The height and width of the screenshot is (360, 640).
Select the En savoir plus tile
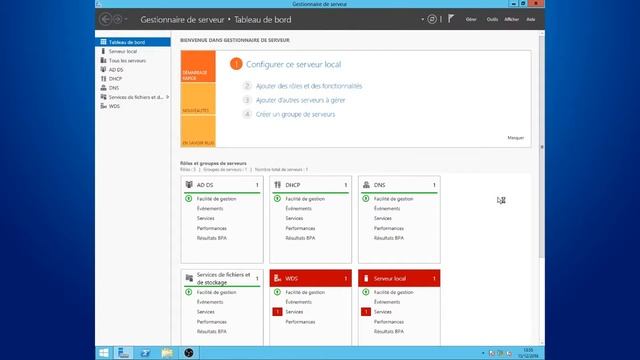pos(198,131)
